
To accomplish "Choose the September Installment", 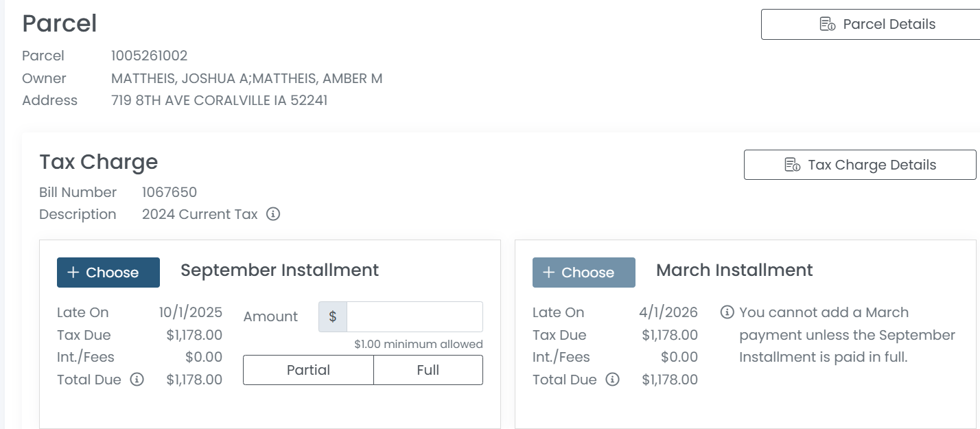I will pyautogui.click(x=108, y=273).
